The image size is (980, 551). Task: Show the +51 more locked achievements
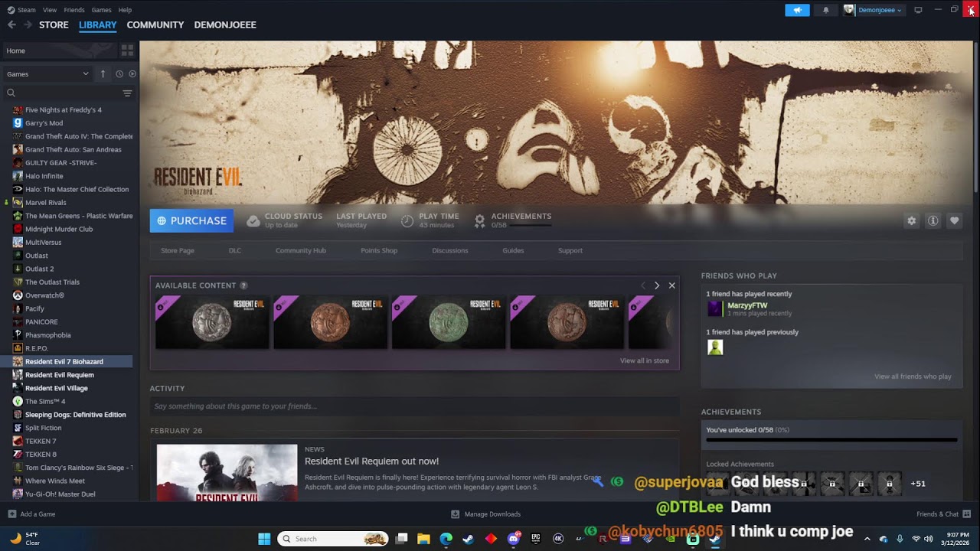pos(918,484)
